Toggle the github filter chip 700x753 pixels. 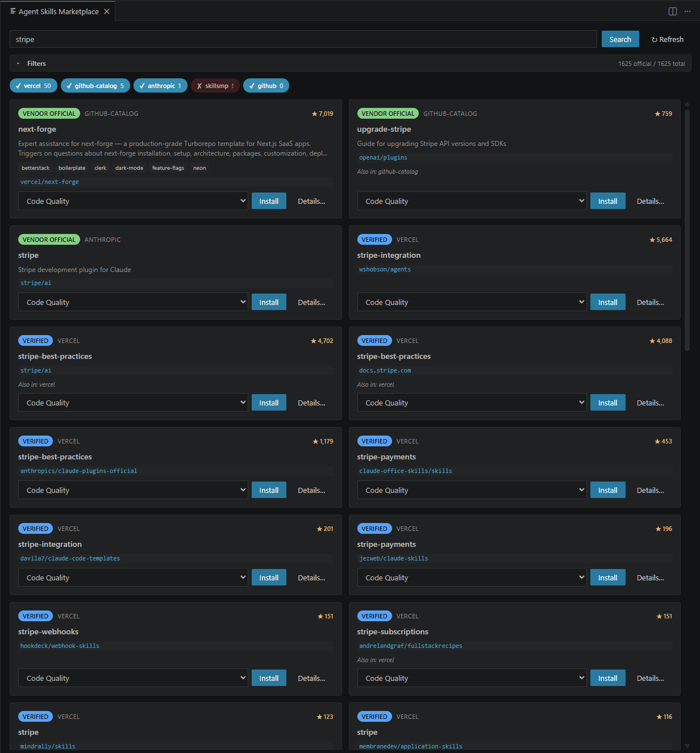pyautogui.click(x=266, y=85)
